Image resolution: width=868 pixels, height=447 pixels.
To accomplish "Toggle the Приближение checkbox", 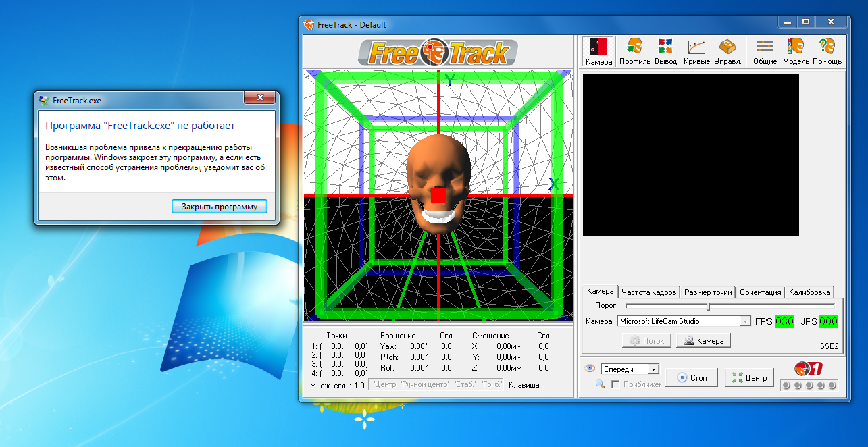I will click(615, 384).
